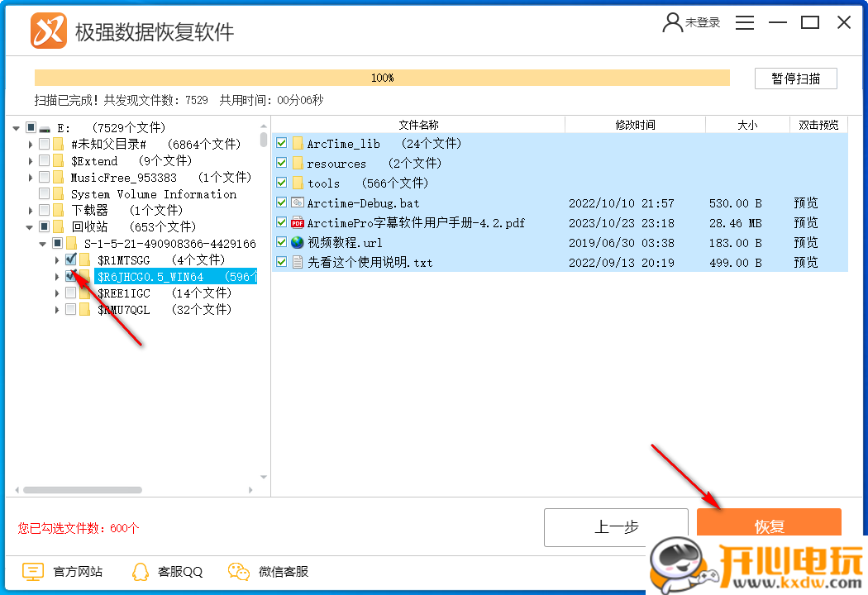
Task: Click the resources folder icon
Action: point(298,164)
